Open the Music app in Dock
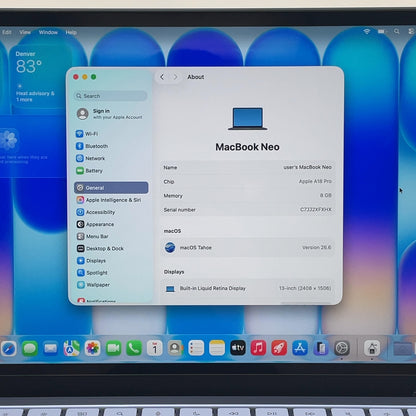 [x=258, y=348]
